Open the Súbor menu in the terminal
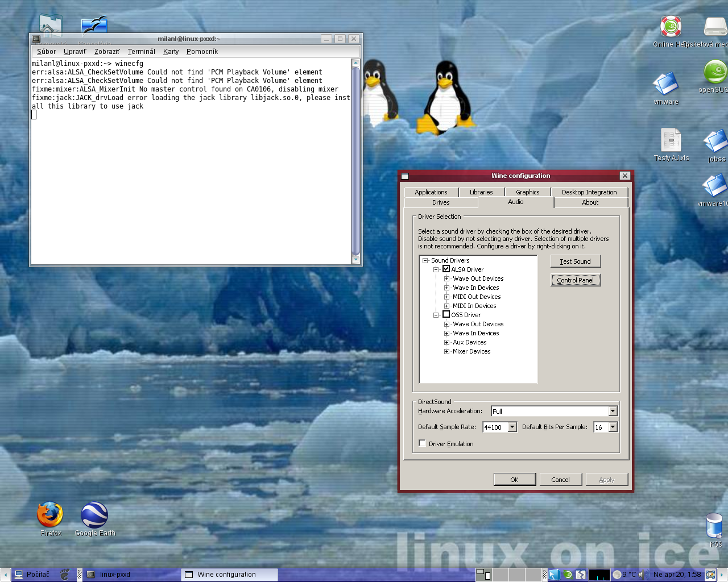This screenshot has height=582, width=728. point(47,52)
